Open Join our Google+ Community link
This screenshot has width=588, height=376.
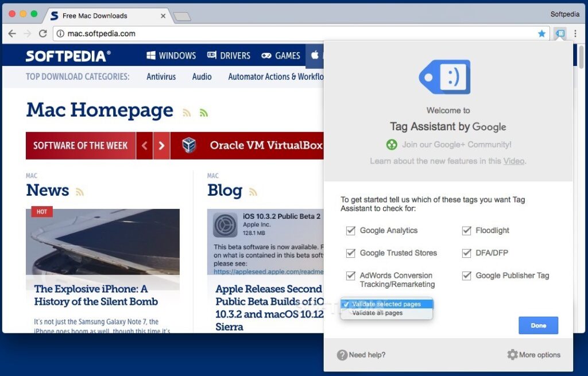457,144
